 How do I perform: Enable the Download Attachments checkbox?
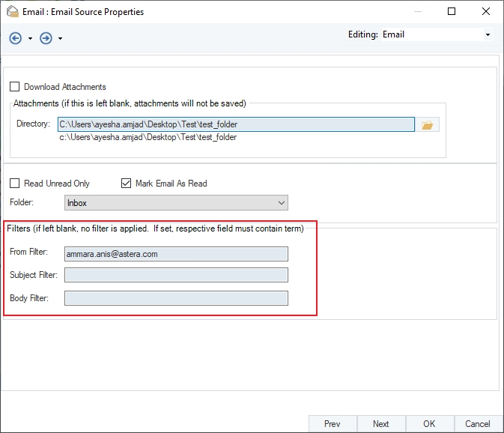(14, 87)
